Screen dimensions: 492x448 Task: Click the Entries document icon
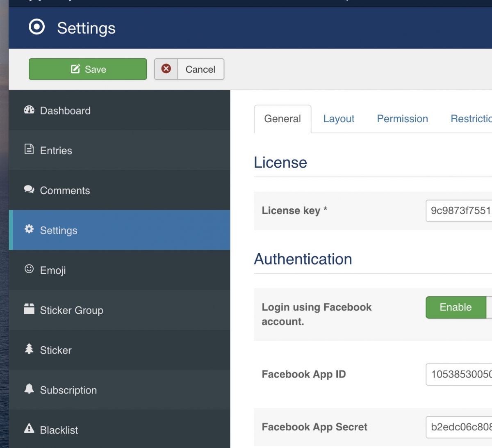coord(29,149)
